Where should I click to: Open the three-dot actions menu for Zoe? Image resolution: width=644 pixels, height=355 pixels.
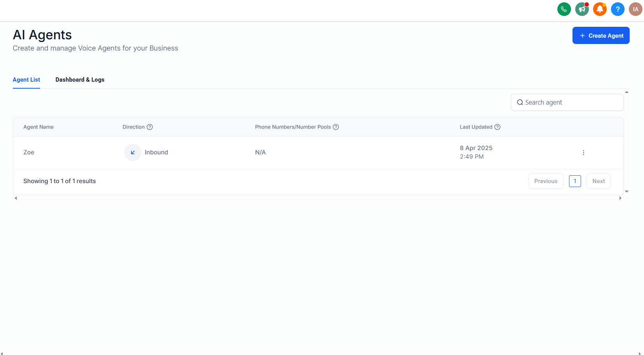(x=583, y=152)
